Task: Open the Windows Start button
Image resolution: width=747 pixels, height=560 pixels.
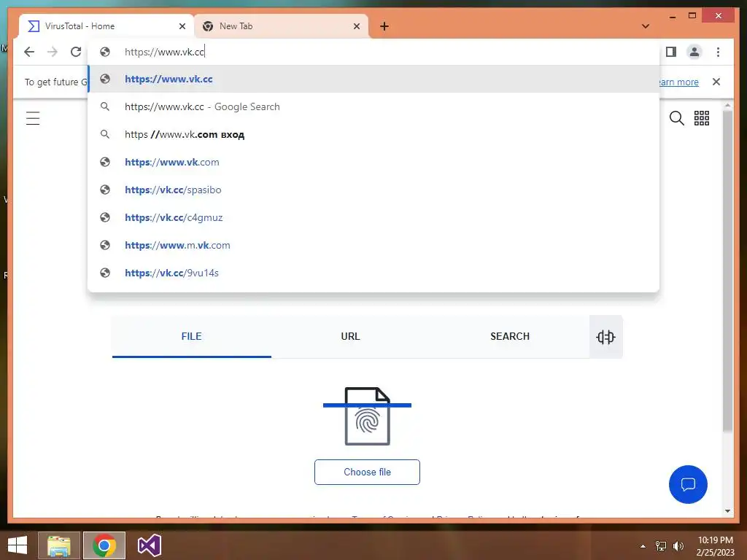Action: coord(18,545)
